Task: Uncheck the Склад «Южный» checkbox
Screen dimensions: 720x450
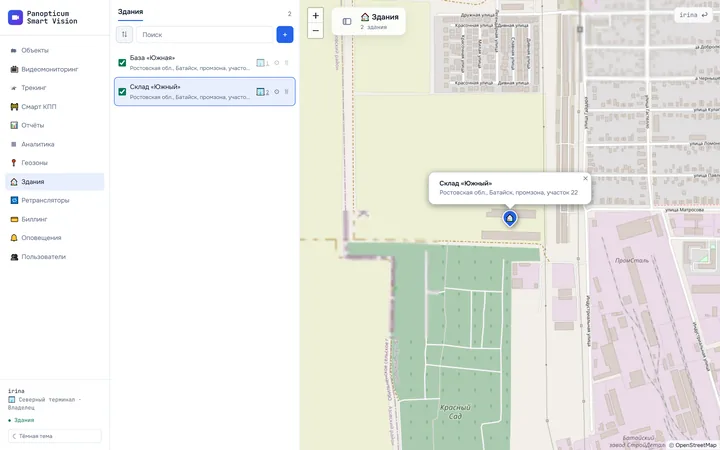Action: tap(122, 92)
